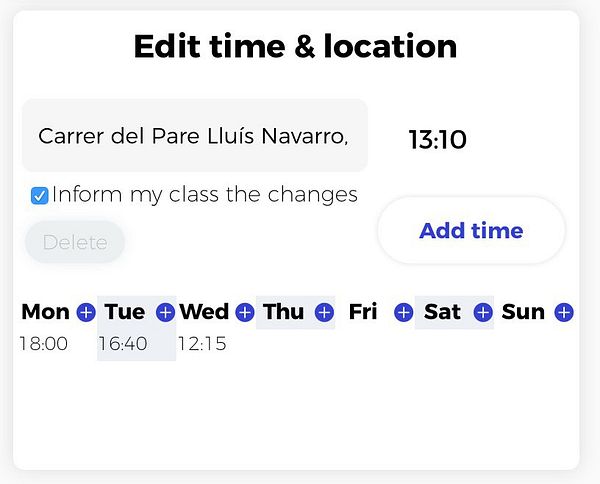Click the plus icon next to Tue
600x484 pixels.
[x=165, y=313]
